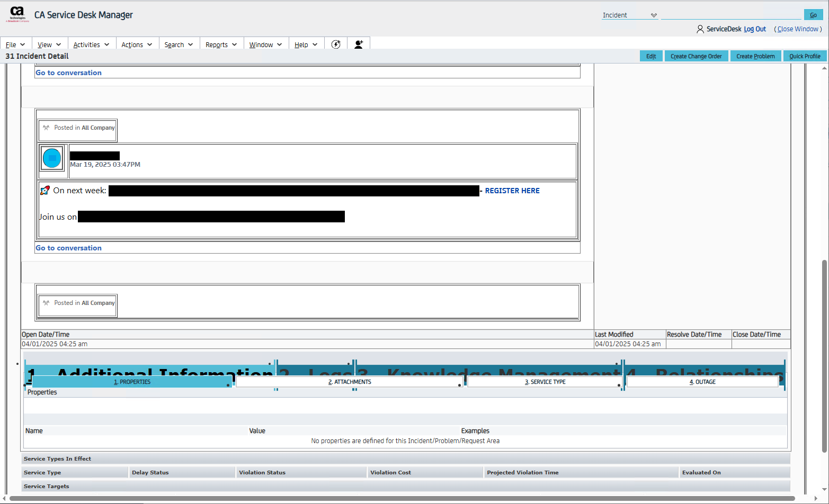The image size is (829, 504).
Task: Click the 'Close Date/Time' header
Action: (x=756, y=335)
